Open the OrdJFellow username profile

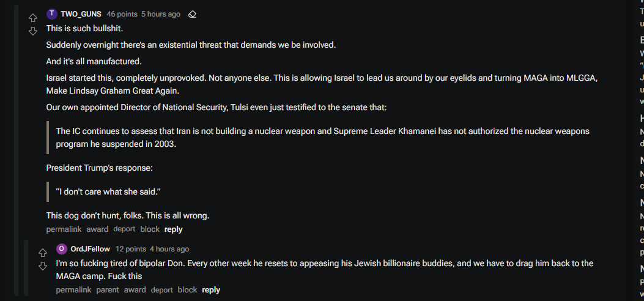91,249
